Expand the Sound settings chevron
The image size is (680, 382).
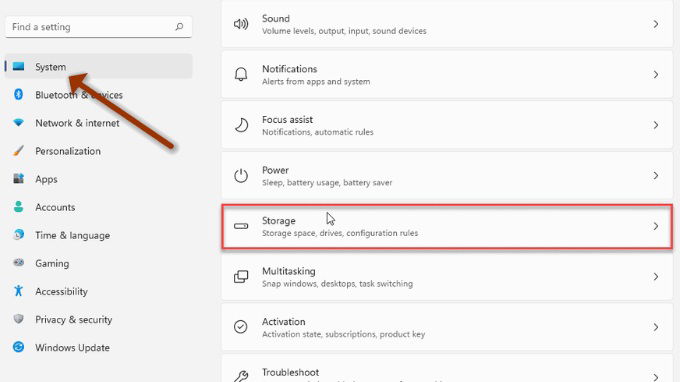click(x=656, y=24)
